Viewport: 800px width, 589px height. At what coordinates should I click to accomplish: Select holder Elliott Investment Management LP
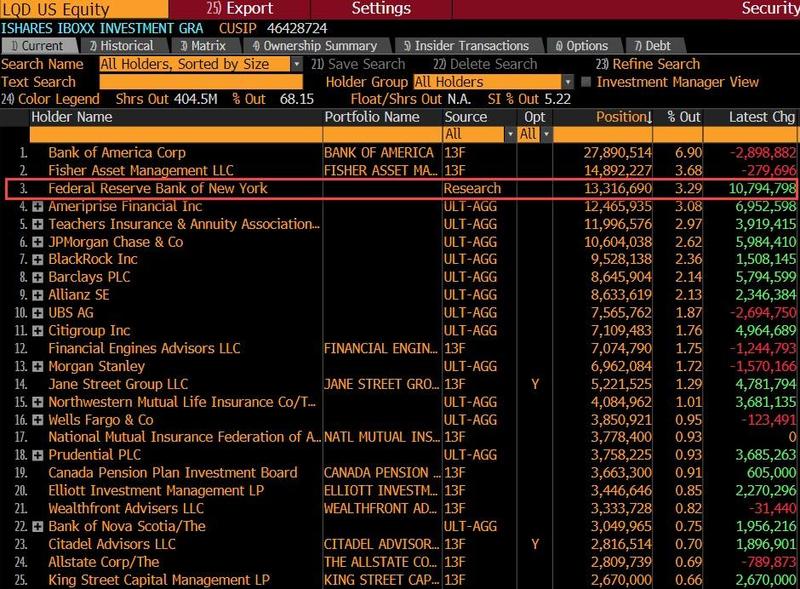coord(156,491)
